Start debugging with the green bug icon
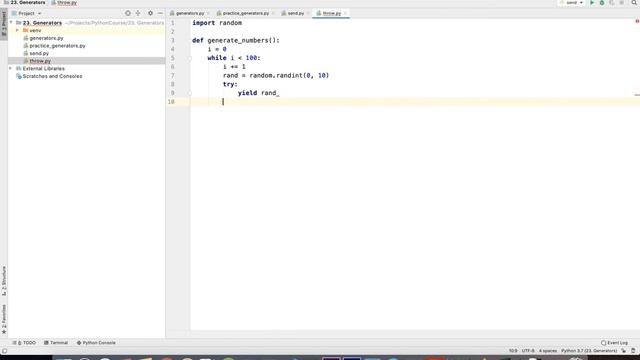The image size is (640, 360). coord(602,3)
